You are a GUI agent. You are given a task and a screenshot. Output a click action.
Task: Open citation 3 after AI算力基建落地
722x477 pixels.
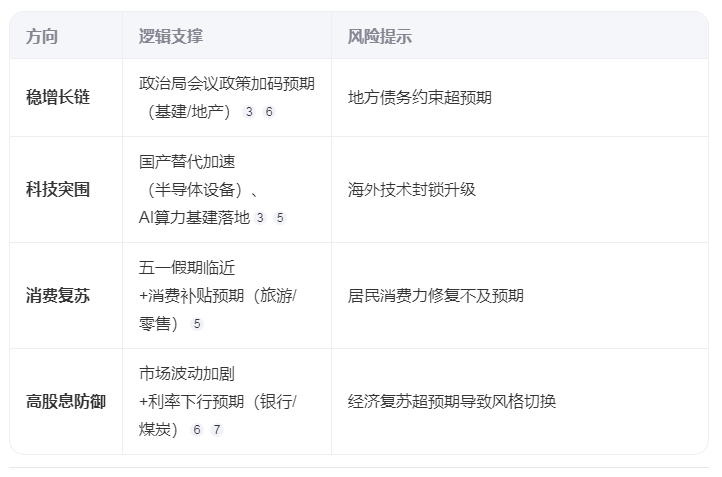pos(260,217)
